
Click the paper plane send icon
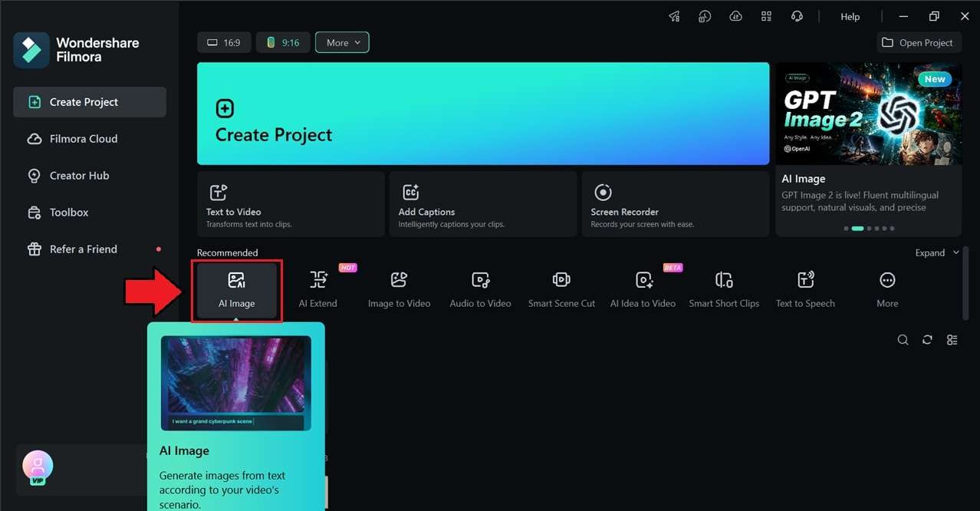675,16
